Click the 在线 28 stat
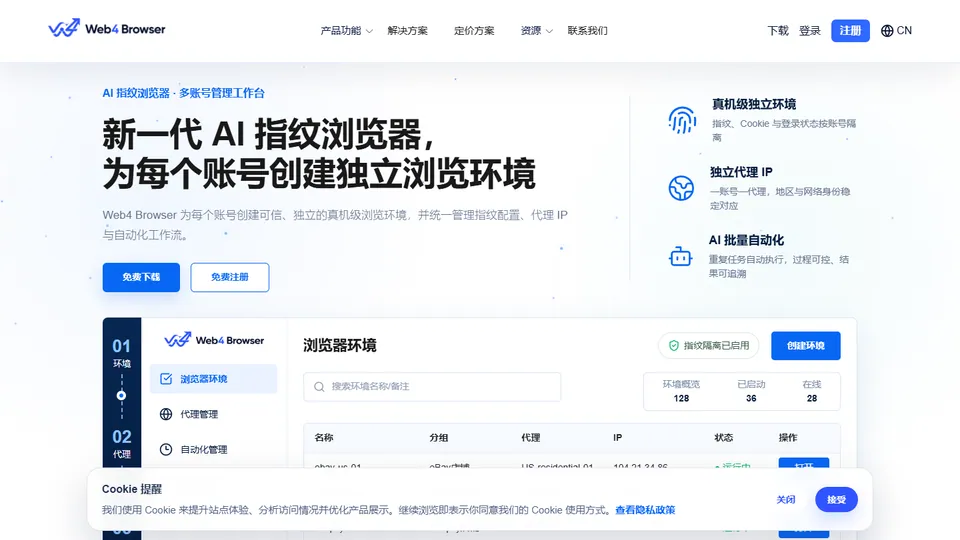Image resolution: width=960 pixels, height=540 pixels. point(812,391)
